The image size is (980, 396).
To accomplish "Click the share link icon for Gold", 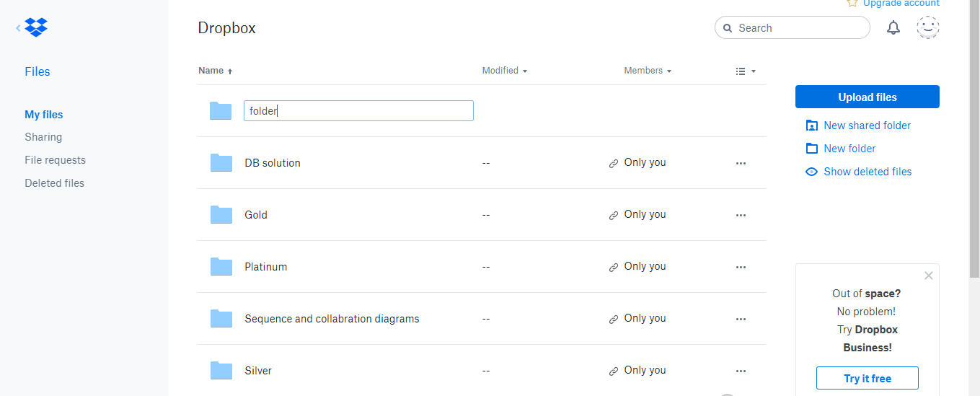I will pyautogui.click(x=614, y=216).
